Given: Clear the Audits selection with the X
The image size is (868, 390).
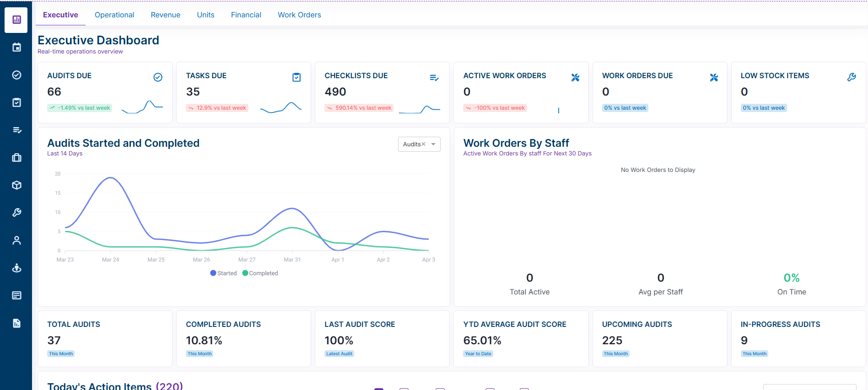Looking at the screenshot, I should [423, 144].
